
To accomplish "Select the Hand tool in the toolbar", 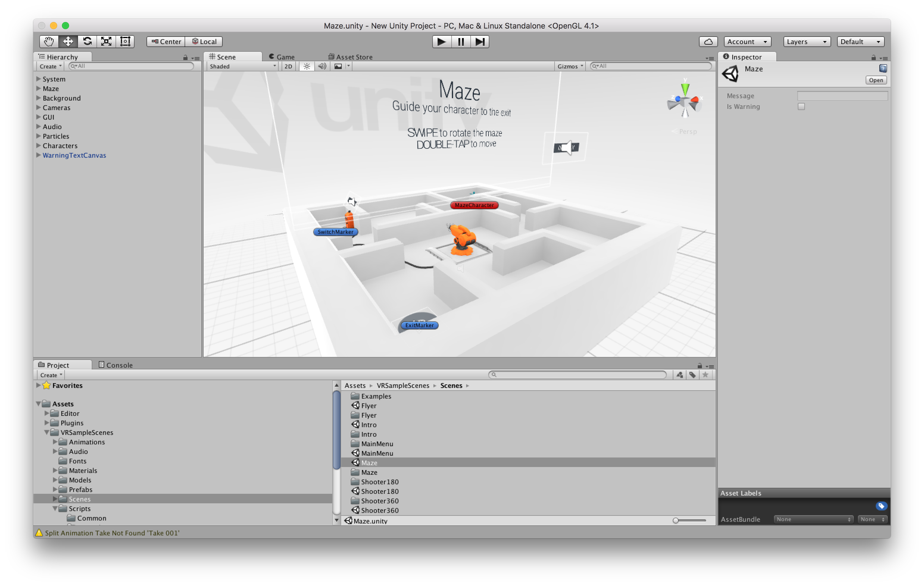I will (49, 41).
